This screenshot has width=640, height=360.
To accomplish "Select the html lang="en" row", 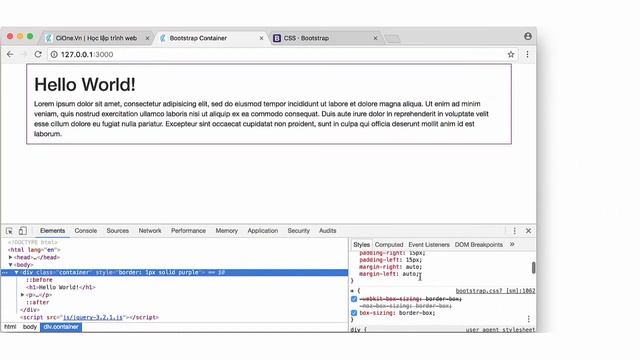I will tap(34, 250).
